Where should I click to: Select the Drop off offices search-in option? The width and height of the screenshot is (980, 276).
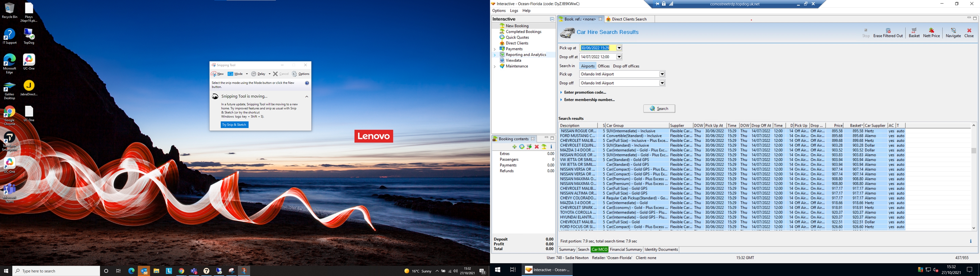click(626, 66)
